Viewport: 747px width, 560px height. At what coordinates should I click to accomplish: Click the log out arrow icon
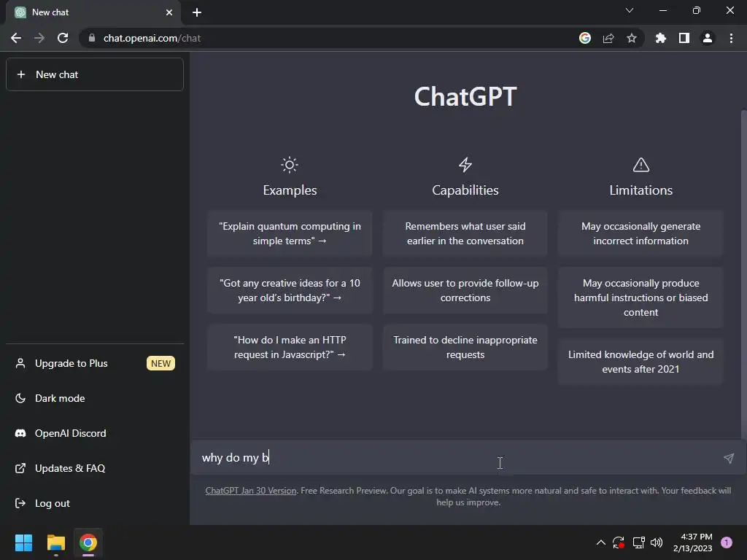(x=20, y=503)
